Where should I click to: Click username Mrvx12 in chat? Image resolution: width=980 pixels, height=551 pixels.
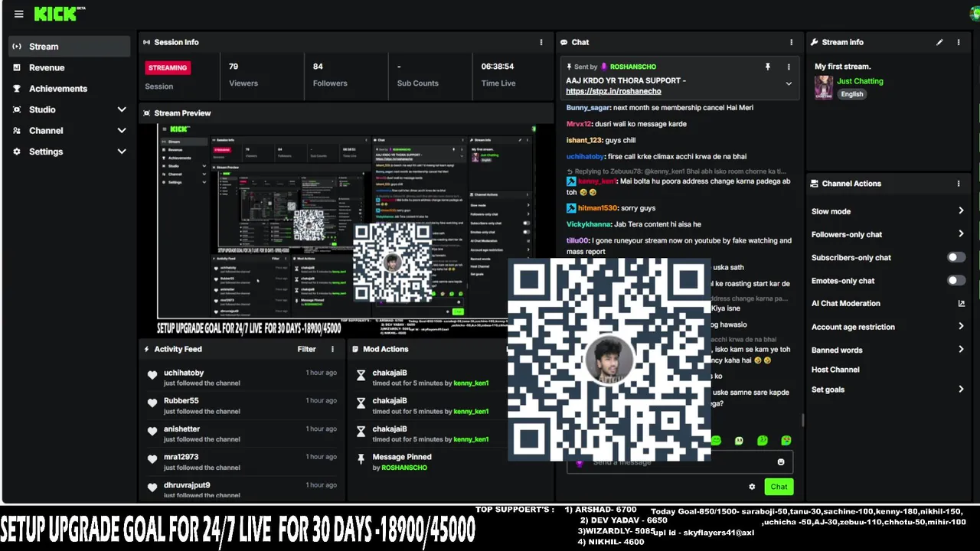click(578, 124)
